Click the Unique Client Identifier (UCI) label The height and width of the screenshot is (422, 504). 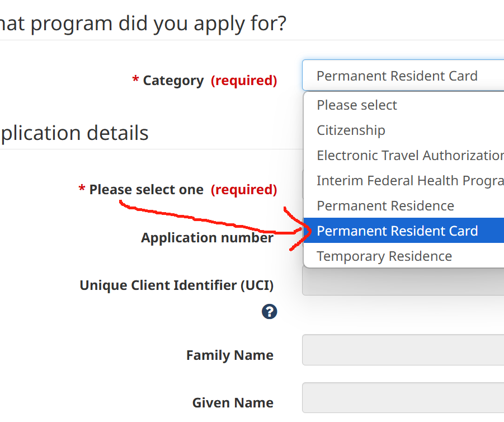176,285
